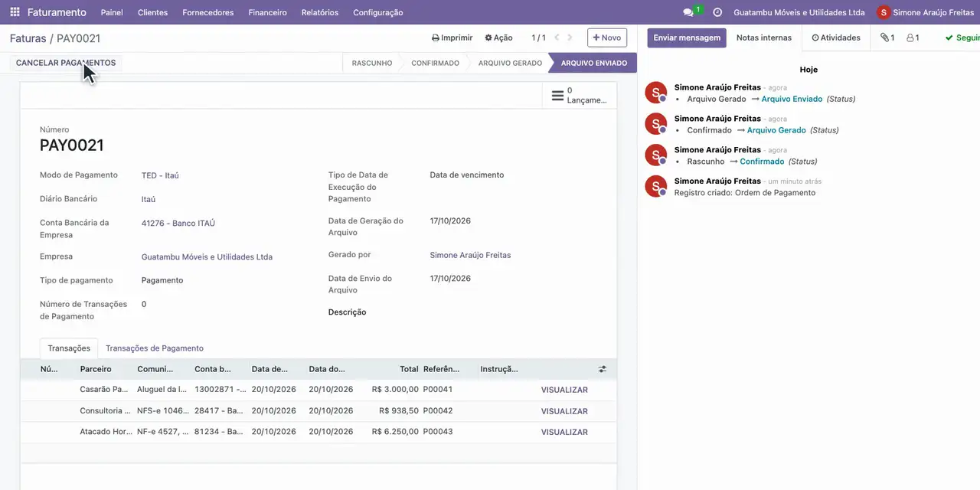The width and height of the screenshot is (980, 490).
Task: Click the Seguindo follow button
Action: pyautogui.click(x=962, y=38)
